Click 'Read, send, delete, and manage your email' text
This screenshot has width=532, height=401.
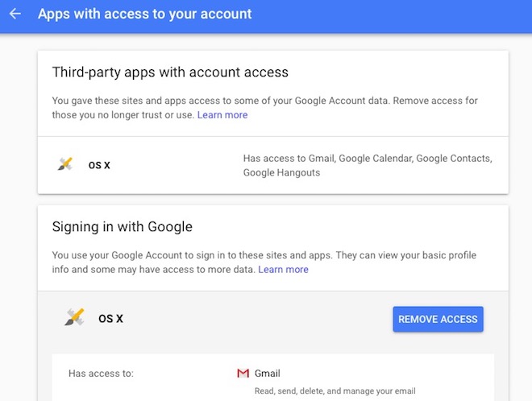335,391
